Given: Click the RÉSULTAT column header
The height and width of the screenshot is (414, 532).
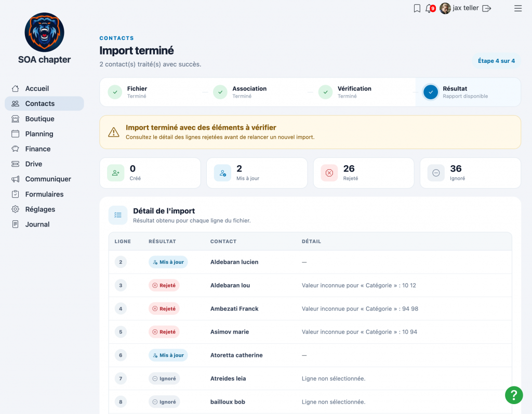Looking at the screenshot, I should click(x=162, y=241).
